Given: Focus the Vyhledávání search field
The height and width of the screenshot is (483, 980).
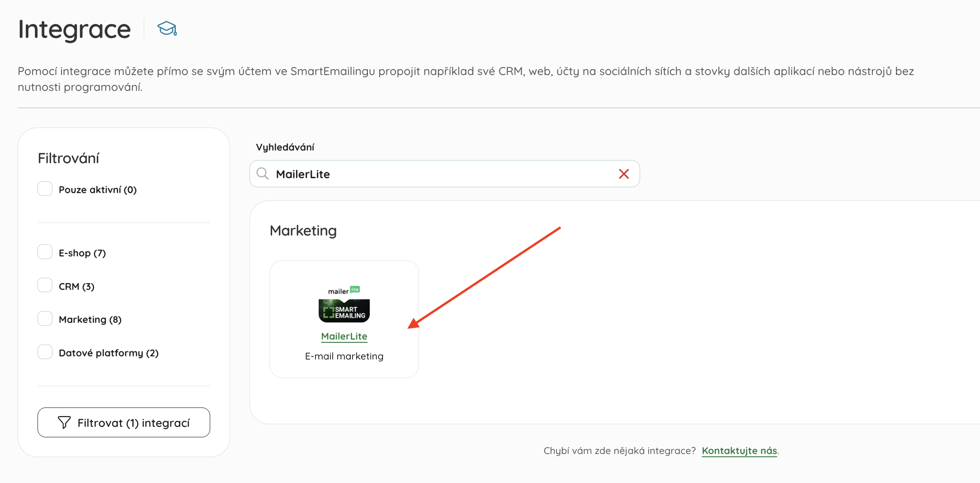Looking at the screenshot, I should click(445, 174).
